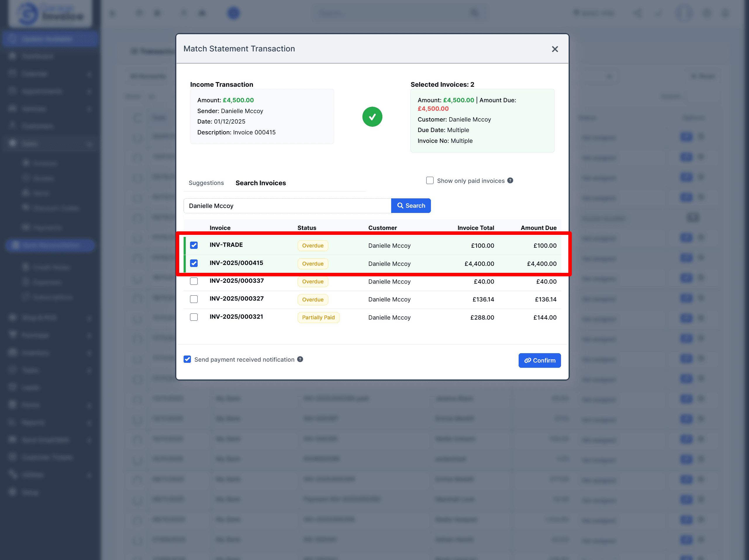This screenshot has width=749, height=560.
Task: Select the Search Invoices tab
Action: click(x=260, y=183)
